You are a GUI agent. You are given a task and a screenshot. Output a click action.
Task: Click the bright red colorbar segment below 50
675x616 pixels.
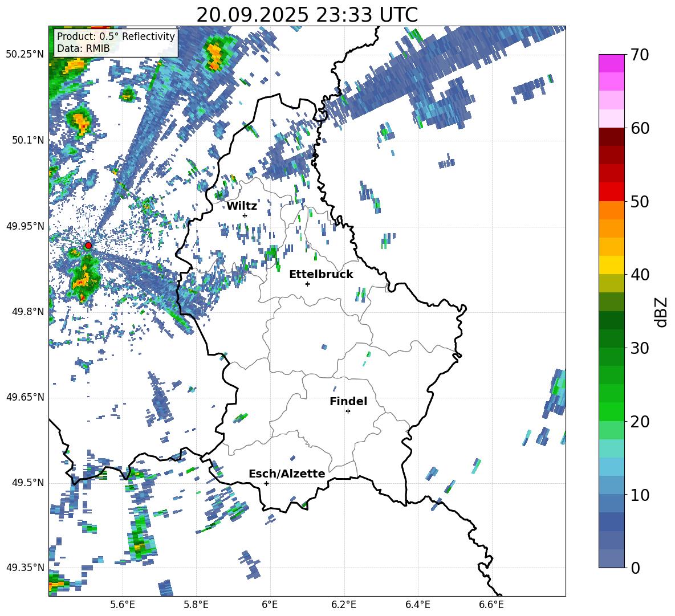pyautogui.click(x=611, y=192)
